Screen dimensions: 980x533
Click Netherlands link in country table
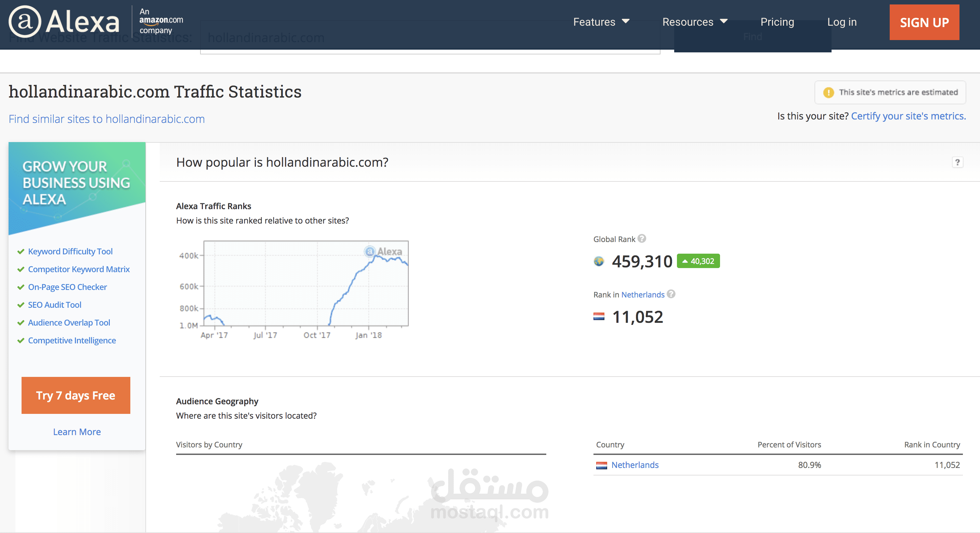click(x=635, y=465)
